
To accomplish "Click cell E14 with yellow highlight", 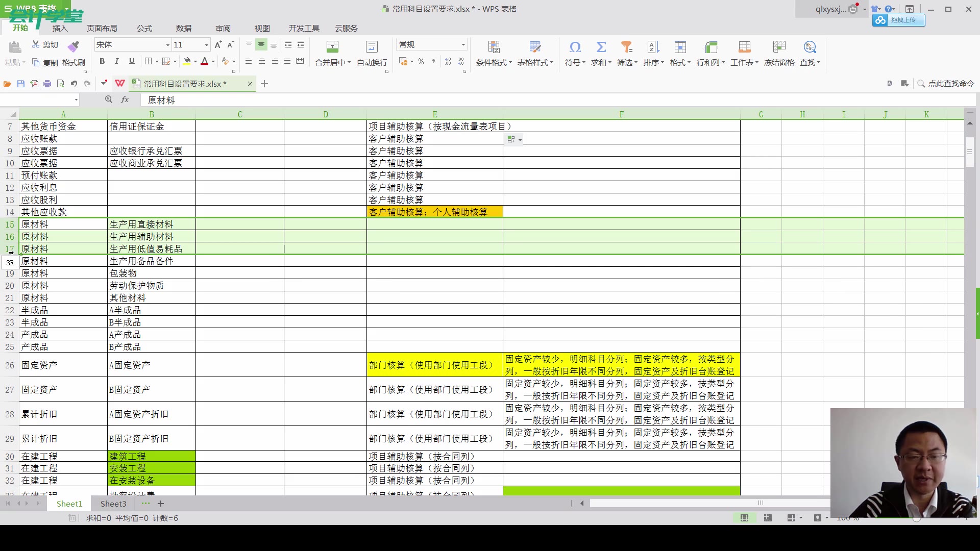I will tap(435, 212).
